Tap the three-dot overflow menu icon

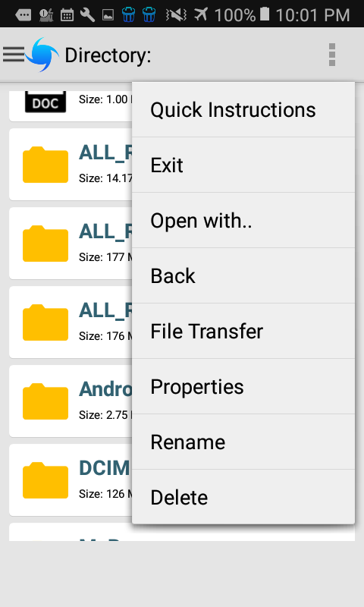click(332, 55)
